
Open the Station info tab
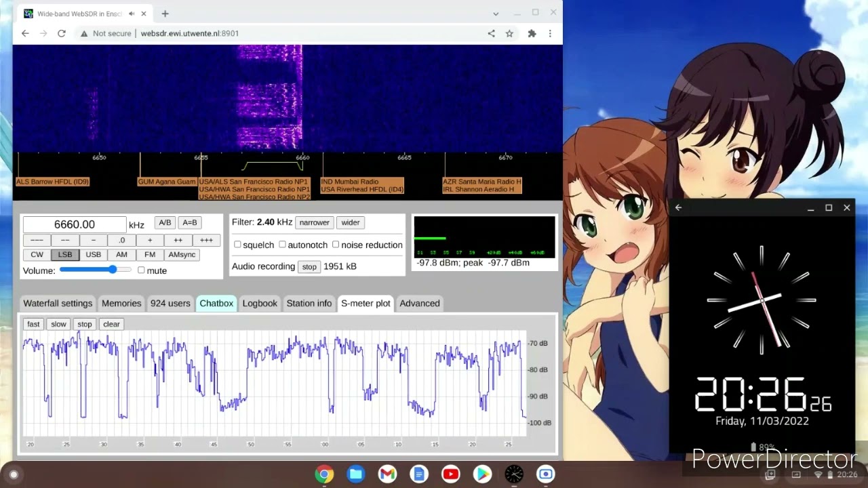point(309,304)
